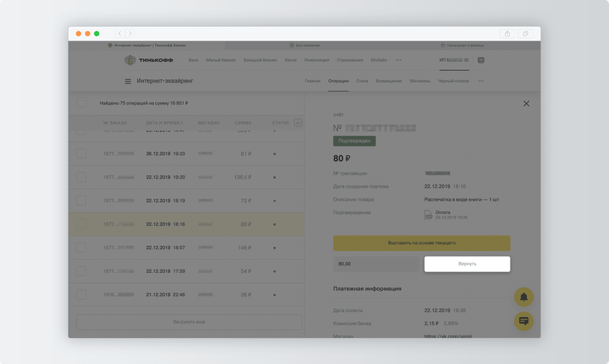Switch to the Возмещения tab
The width and height of the screenshot is (609, 364).
[389, 81]
